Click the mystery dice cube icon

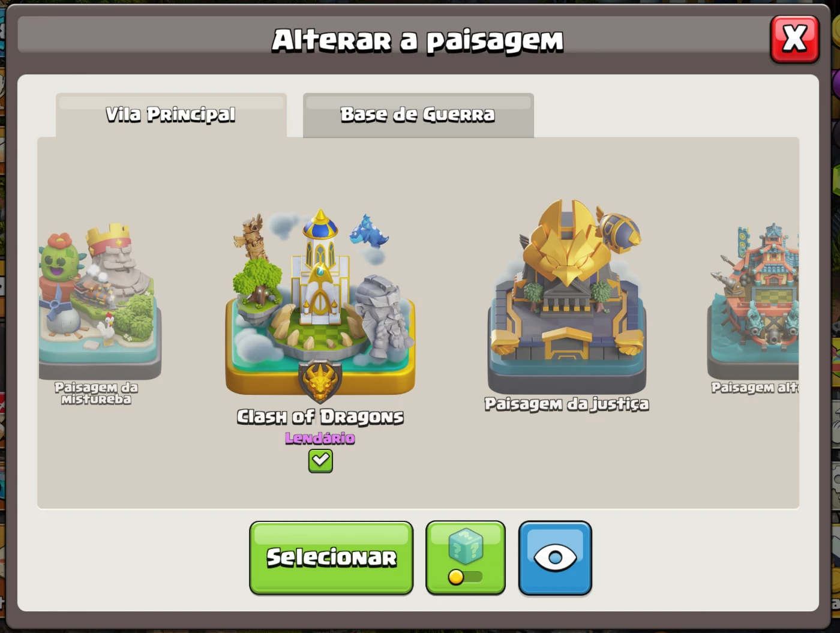pos(466,546)
